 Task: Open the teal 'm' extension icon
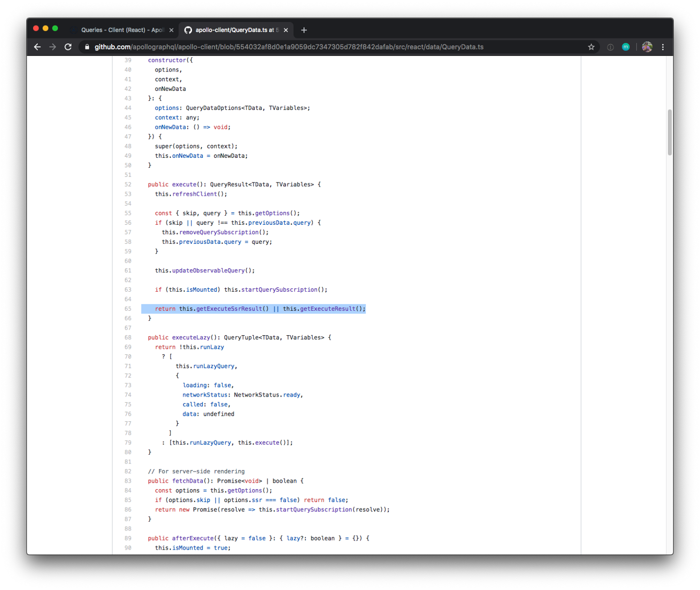coord(625,47)
